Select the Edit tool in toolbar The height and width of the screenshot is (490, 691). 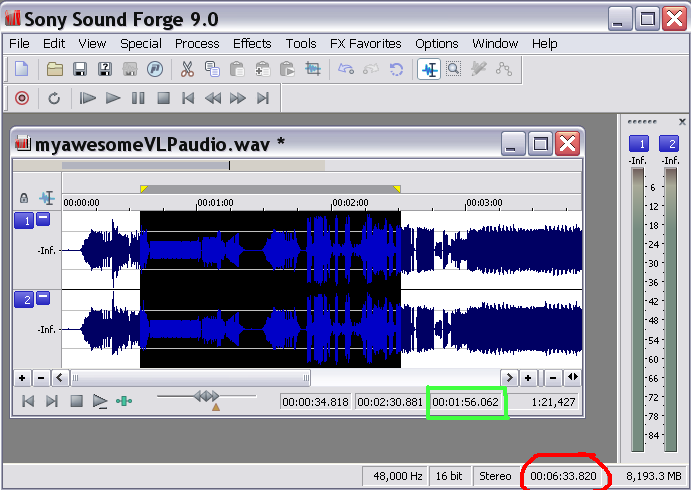429,69
